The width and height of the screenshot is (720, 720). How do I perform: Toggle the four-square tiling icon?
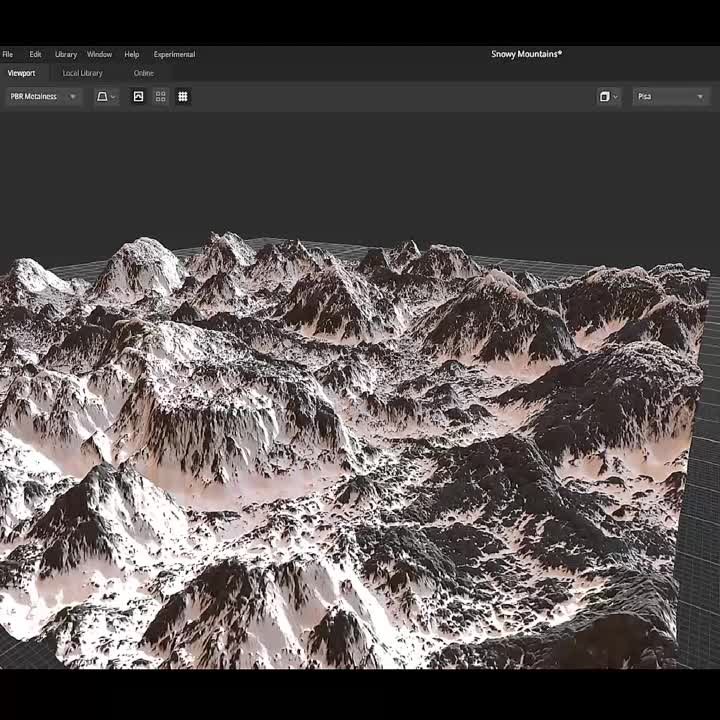160,96
